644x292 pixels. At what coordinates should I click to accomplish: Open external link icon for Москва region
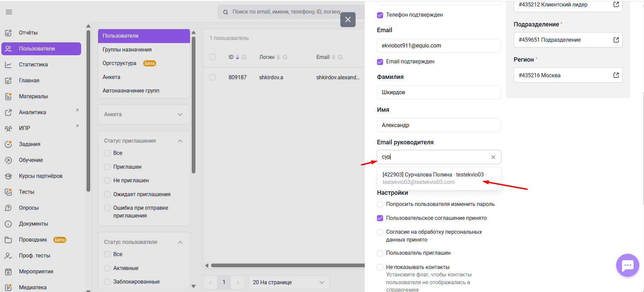point(616,75)
